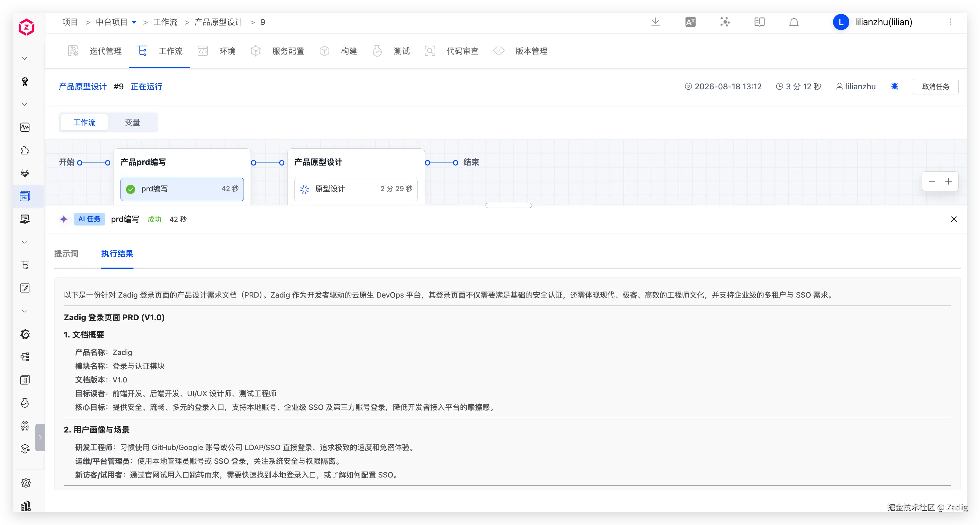The height and width of the screenshot is (525, 980).
Task: Open the flask testing sidebar icon
Action: pos(25,403)
